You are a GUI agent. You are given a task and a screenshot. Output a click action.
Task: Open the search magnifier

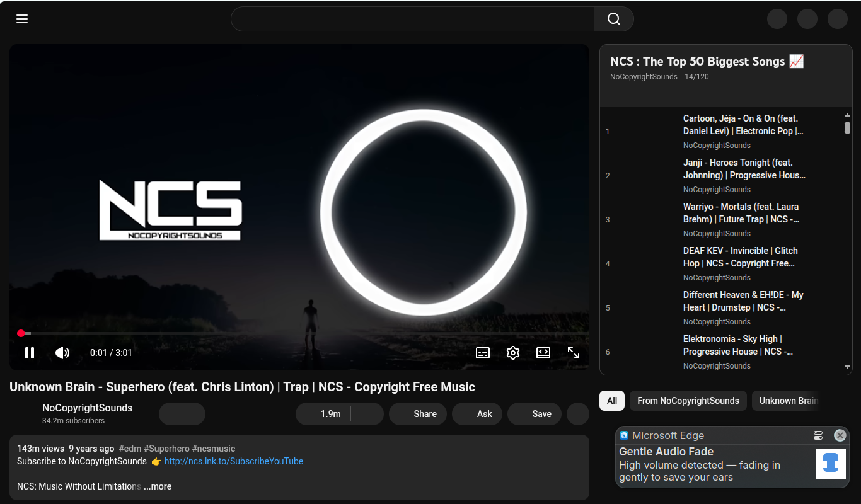click(x=613, y=19)
